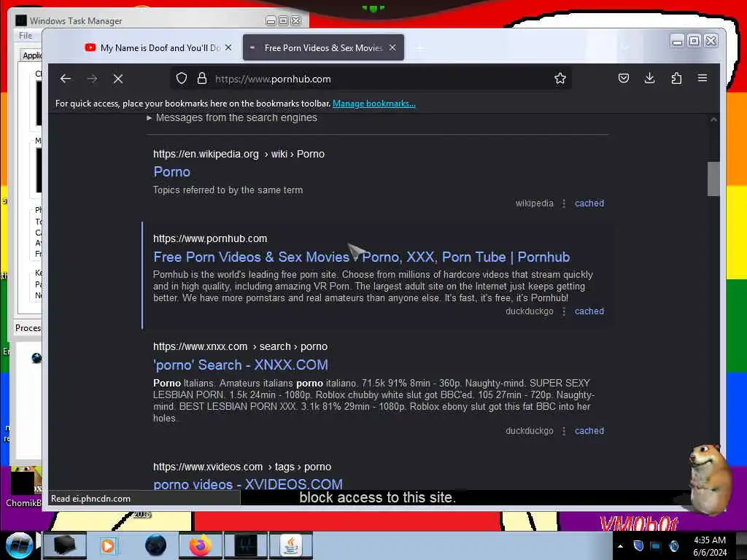Viewport: 747px width, 560px height.
Task: Open the Windows Start button
Action: [x=18, y=545]
